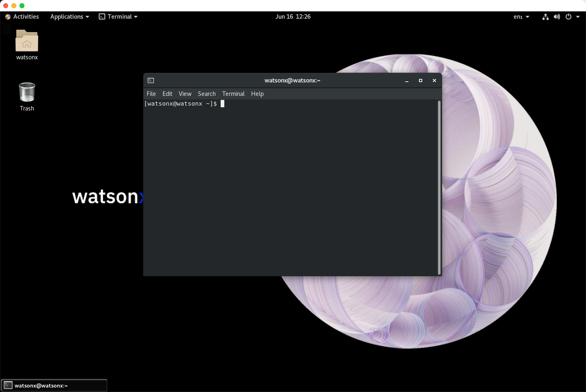This screenshot has height=392, width=586.
Task: Open the Help menu in terminal
Action: pyautogui.click(x=257, y=94)
